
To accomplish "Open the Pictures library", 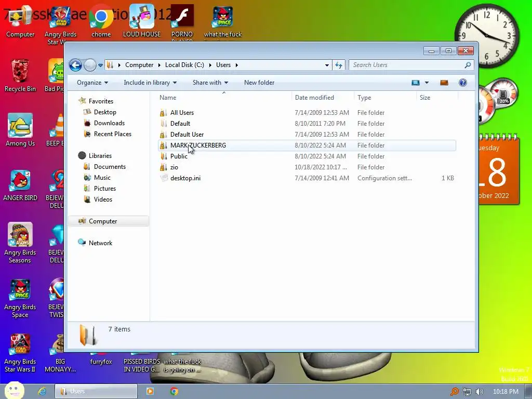I will click(105, 188).
